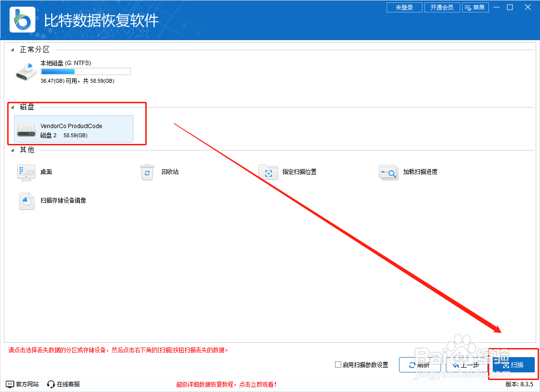Open the 菜单 dropdown menu
The height and width of the screenshot is (392, 540).
(475, 7)
